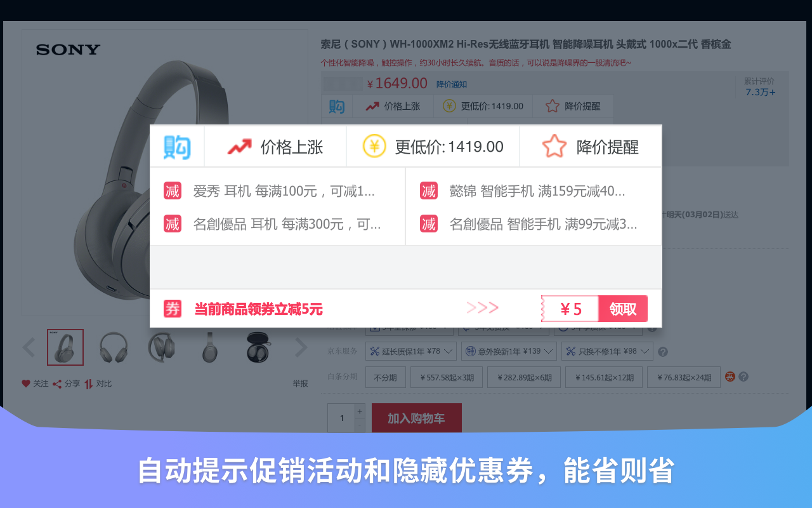The height and width of the screenshot is (508, 812).
Task: Click the pink >>> arrows
Action: (482, 309)
